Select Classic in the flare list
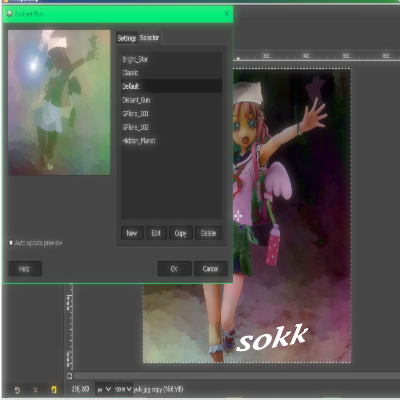The width and height of the screenshot is (400, 400). (171, 73)
